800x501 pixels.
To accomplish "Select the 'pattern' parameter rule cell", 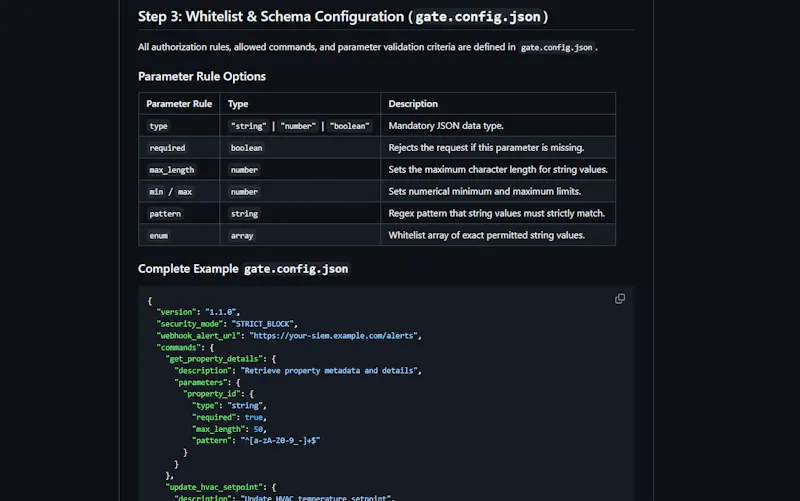I will coord(179,213).
